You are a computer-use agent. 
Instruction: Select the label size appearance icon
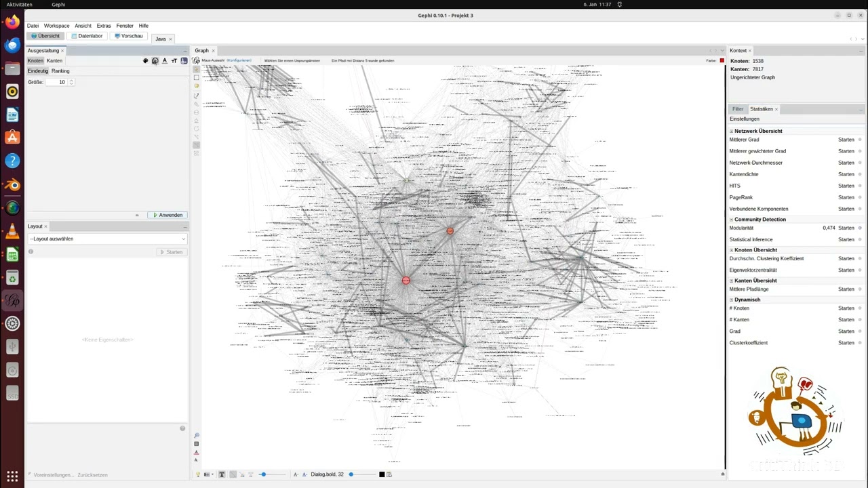[174, 60]
